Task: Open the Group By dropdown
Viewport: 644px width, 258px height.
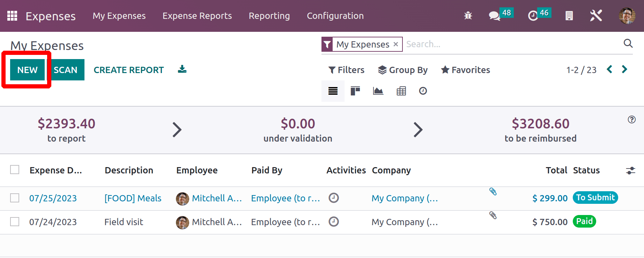Action: coord(403,70)
